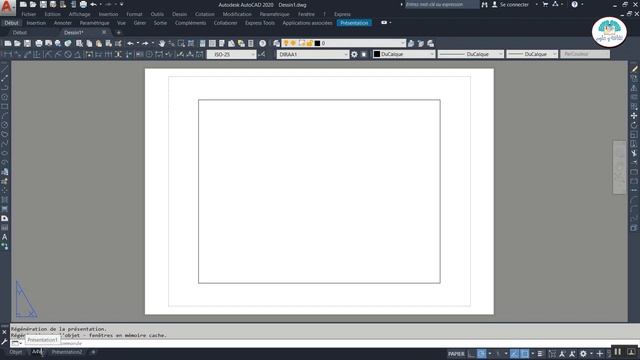This screenshot has height=360, width=640.
Task: Select the diameter dimension tool icon
Action: [68, 54]
